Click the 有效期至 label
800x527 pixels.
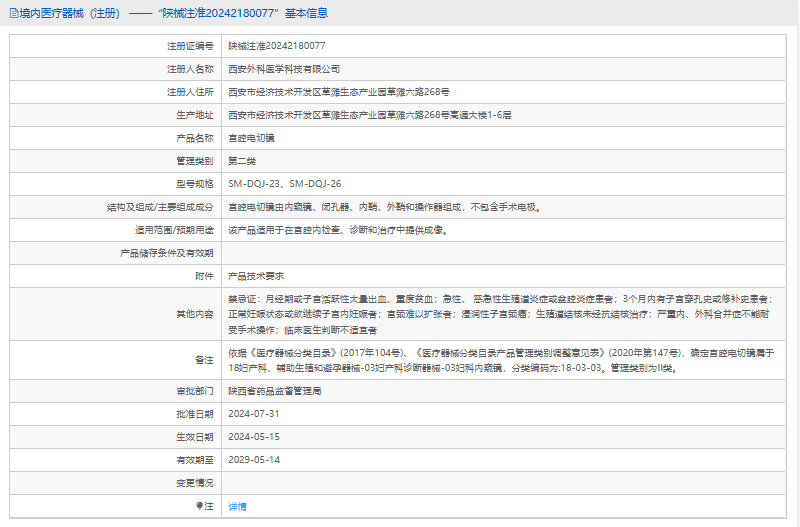[195, 460]
